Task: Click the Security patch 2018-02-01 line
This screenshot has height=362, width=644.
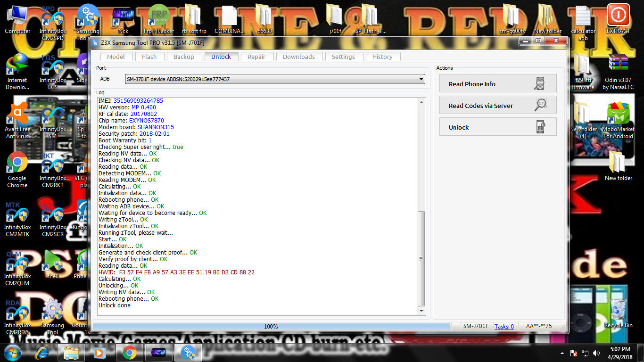Action: pyautogui.click(x=134, y=134)
